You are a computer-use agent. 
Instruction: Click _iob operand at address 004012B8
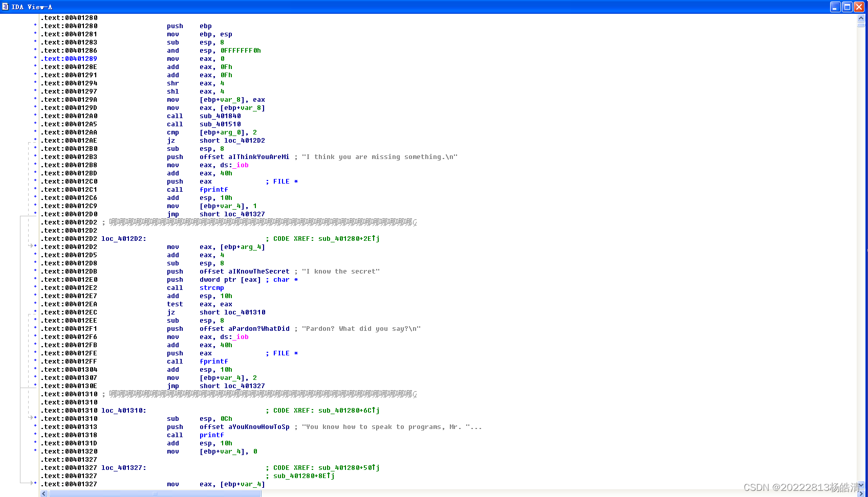pyautogui.click(x=241, y=165)
